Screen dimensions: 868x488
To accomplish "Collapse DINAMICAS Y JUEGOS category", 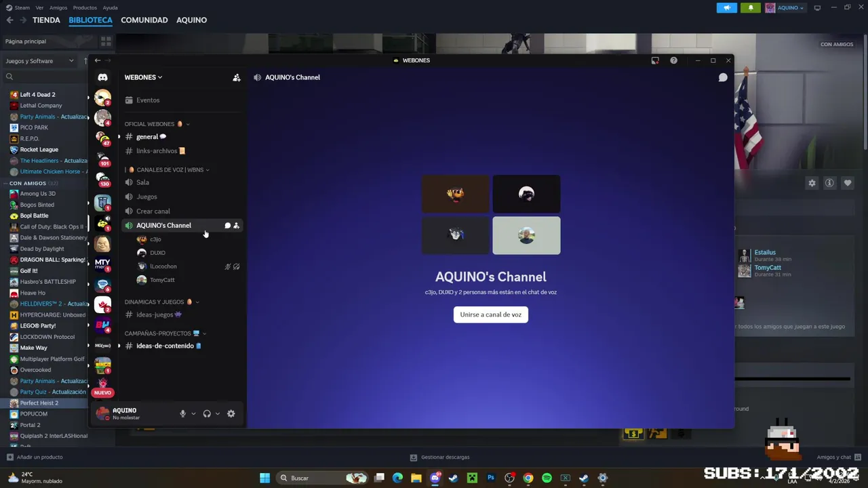I will click(x=162, y=302).
